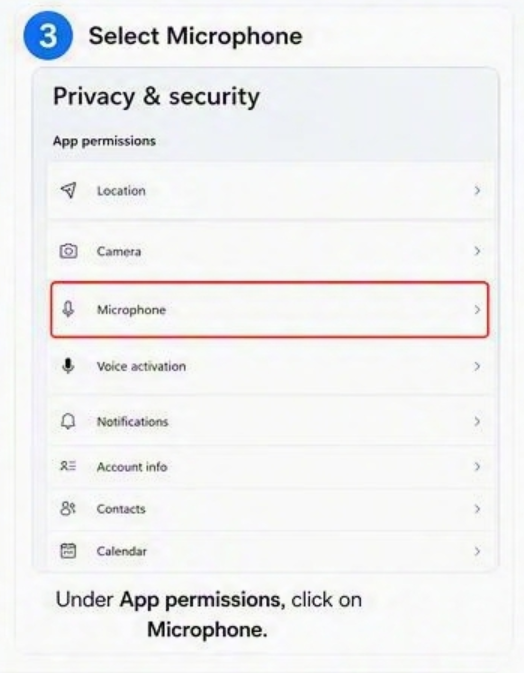Click the Contacts people icon
The width and height of the screenshot is (524, 673).
tap(68, 509)
